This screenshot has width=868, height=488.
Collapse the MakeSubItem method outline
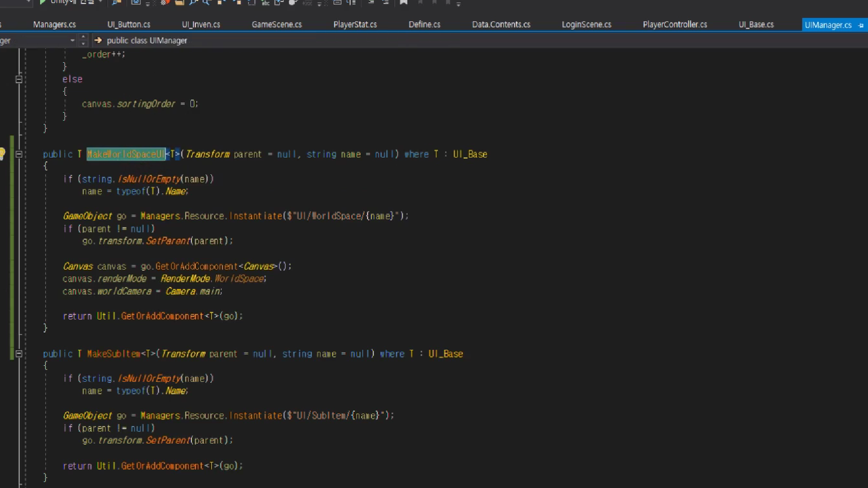(x=19, y=354)
